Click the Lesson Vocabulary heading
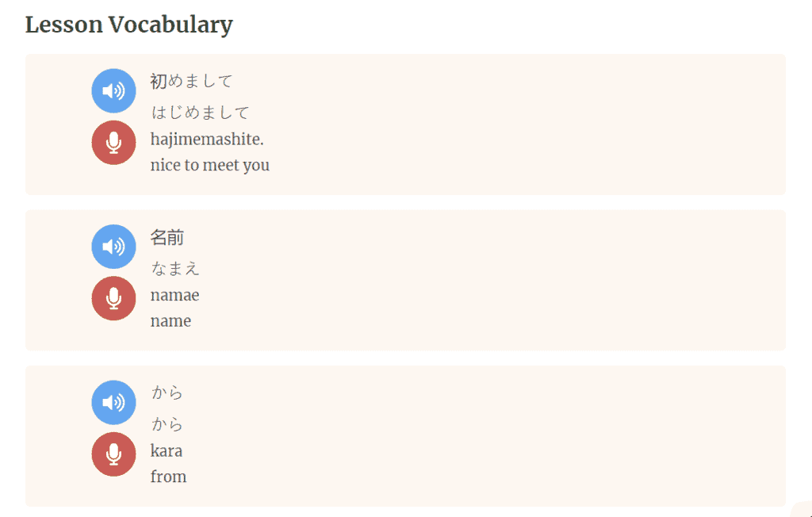 [129, 25]
